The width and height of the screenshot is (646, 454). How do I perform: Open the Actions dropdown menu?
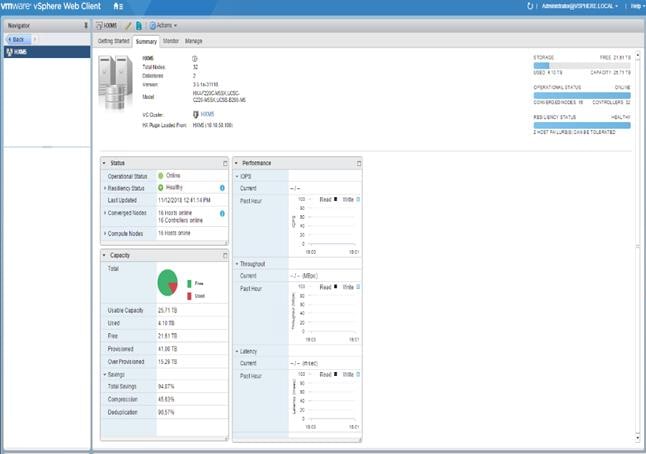[163, 26]
